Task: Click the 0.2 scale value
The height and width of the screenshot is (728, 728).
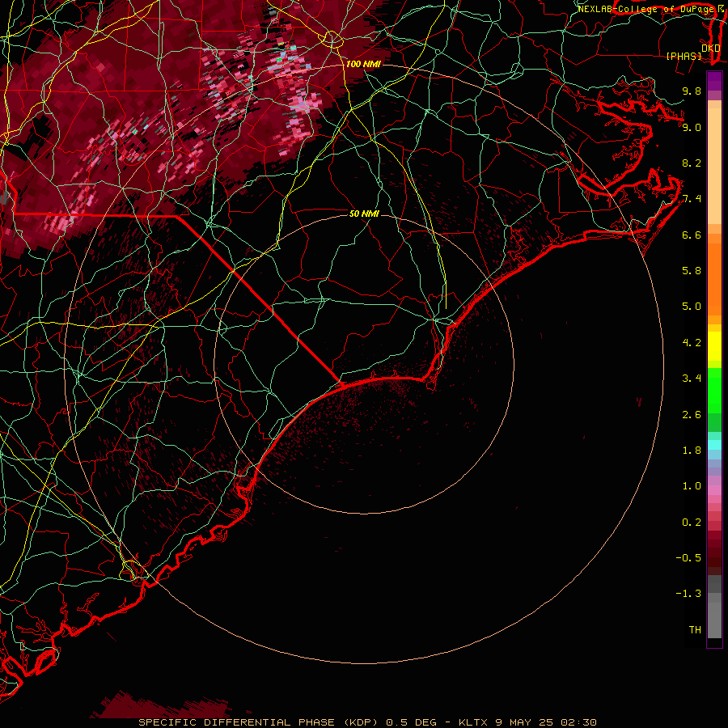Action: [692, 523]
